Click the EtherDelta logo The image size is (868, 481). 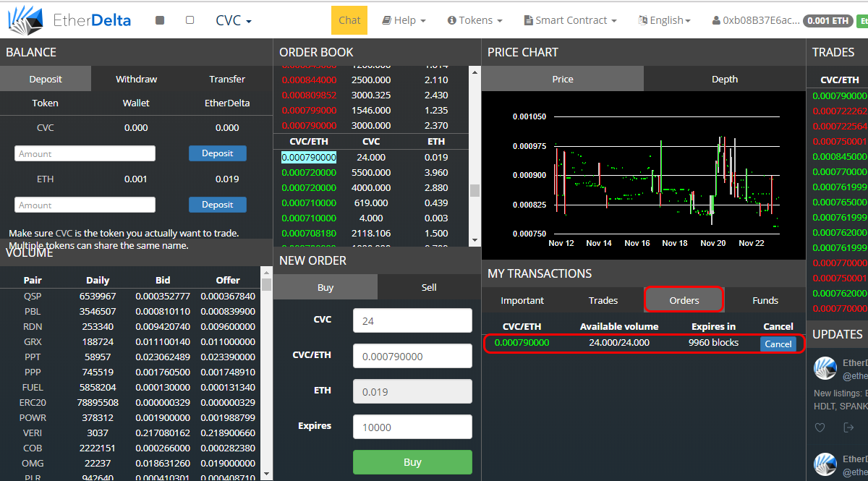pos(70,20)
